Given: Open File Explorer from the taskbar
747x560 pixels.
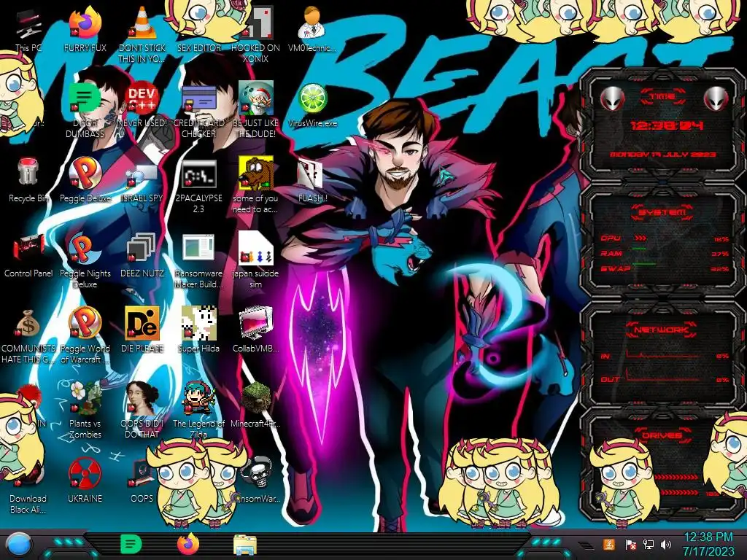Looking at the screenshot, I should (245, 545).
